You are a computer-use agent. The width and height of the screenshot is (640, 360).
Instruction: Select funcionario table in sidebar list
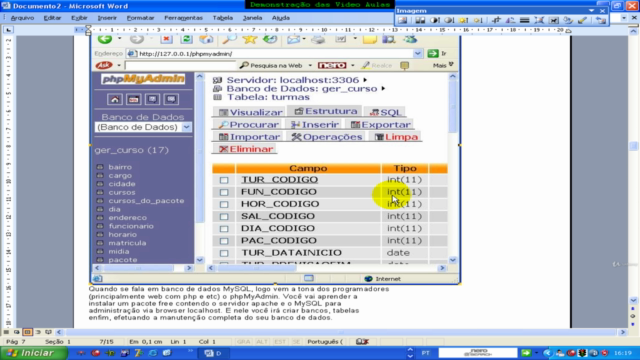pos(131,226)
